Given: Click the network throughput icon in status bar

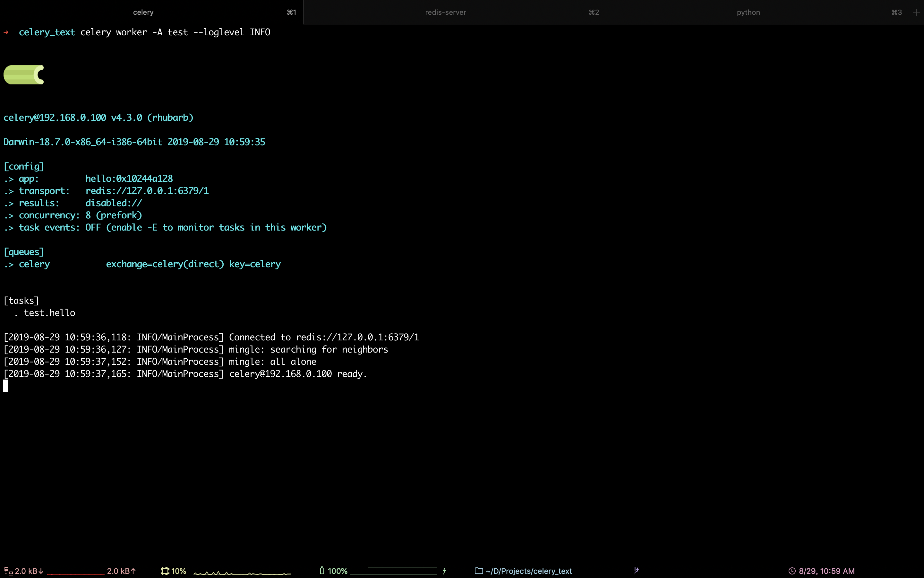Looking at the screenshot, I should [x=8, y=571].
